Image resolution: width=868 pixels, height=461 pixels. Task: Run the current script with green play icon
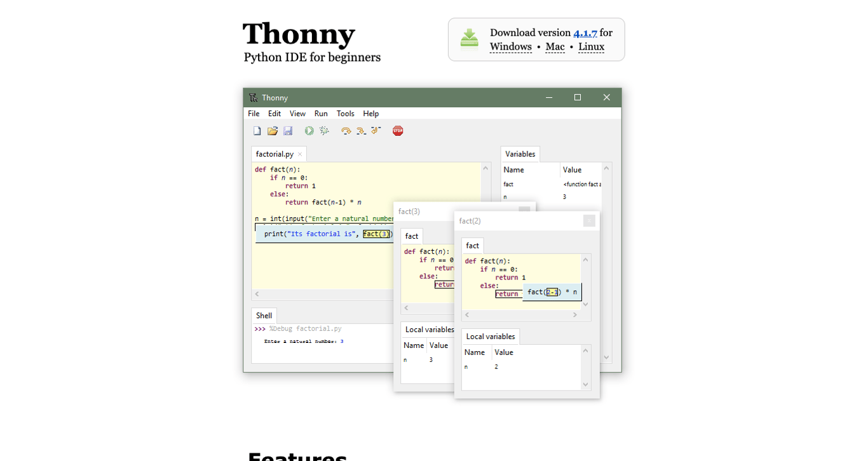(x=309, y=131)
